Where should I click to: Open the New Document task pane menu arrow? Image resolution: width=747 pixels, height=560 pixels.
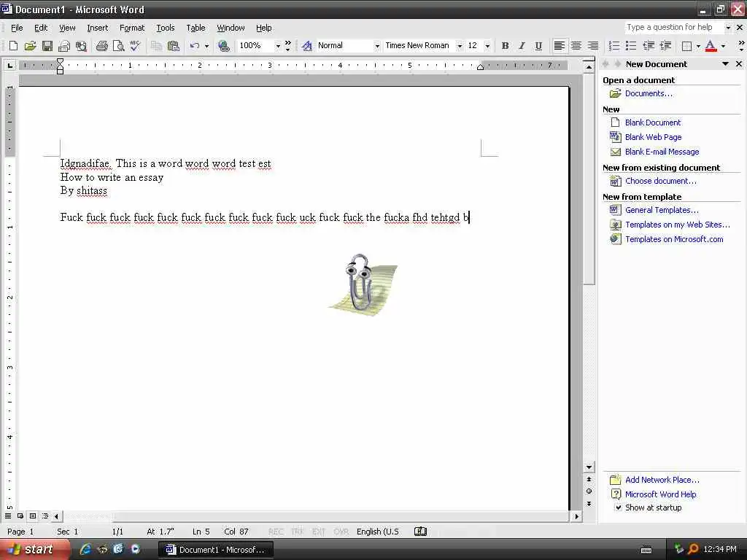[x=725, y=64]
